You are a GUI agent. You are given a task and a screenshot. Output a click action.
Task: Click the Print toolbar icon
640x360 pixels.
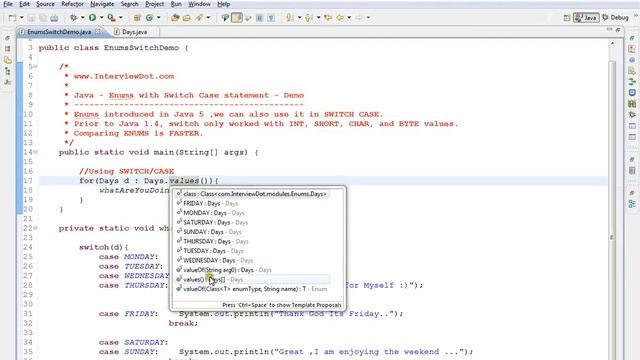coord(54,18)
